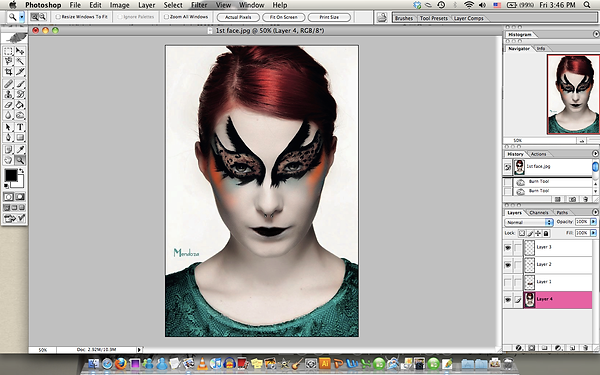
Task: Select the Magic Wand tool
Action: point(20,61)
